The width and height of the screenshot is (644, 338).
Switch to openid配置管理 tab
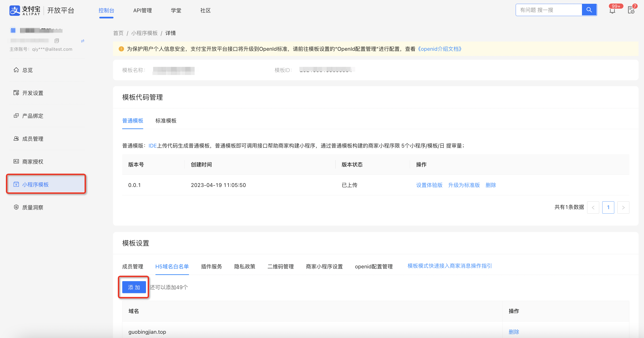373,266
